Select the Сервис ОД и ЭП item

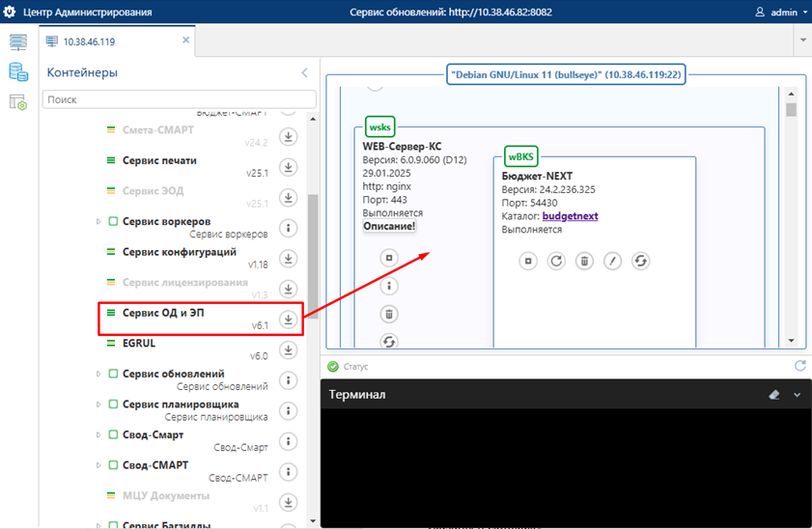[163, 313]
